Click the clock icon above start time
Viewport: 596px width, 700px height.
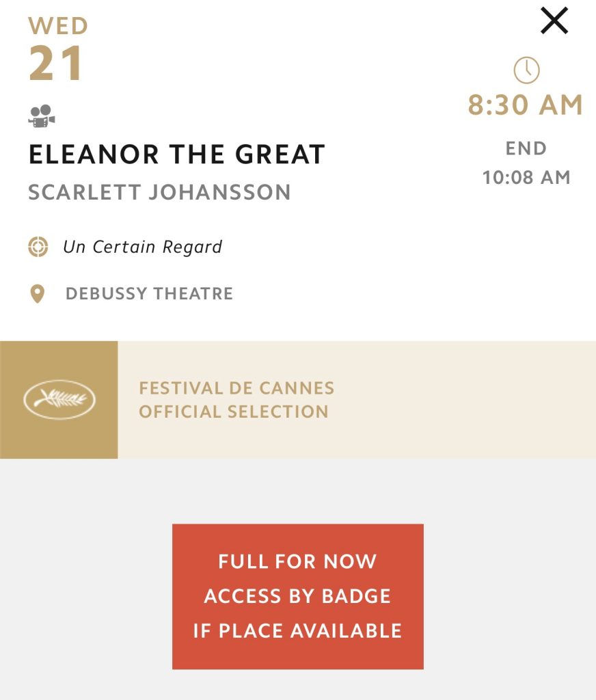[x=526, y=70]
